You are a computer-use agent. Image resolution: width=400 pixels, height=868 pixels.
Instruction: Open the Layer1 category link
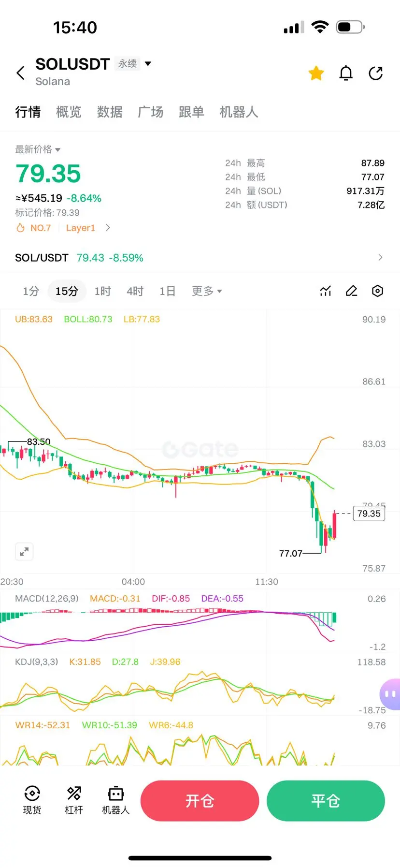point(81,228)
